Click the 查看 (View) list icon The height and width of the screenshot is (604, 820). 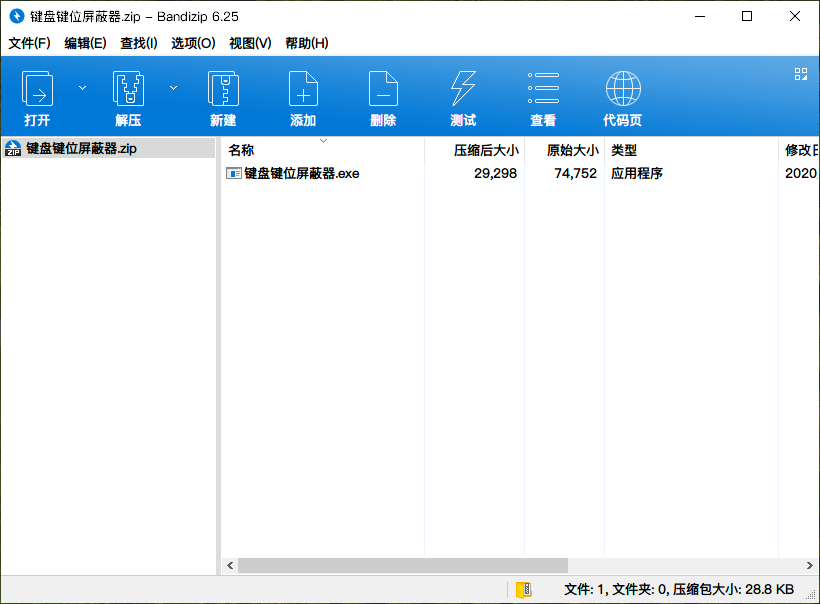coord(543,98)
